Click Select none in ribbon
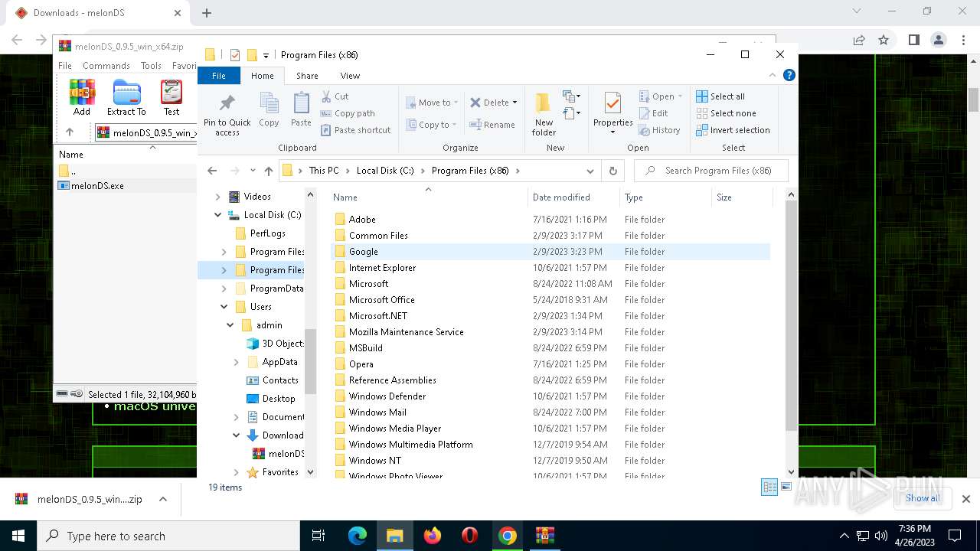The height and width of the screenshot is (551, 980). [x=726, y=113]
